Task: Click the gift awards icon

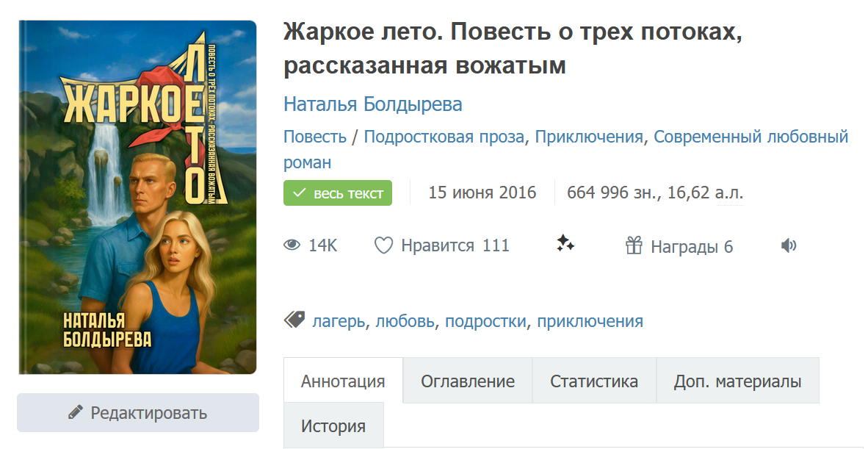Action: point(634,245)
